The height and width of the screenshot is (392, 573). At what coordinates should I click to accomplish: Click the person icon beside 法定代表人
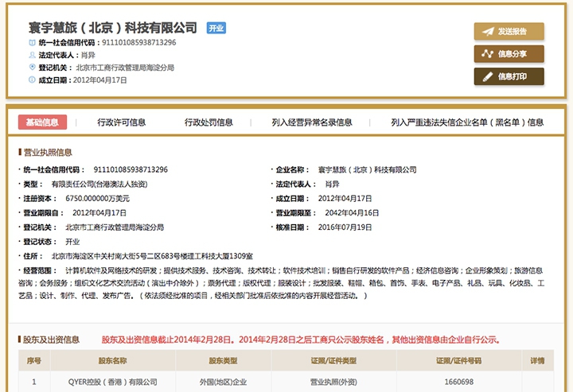[32, 55]
